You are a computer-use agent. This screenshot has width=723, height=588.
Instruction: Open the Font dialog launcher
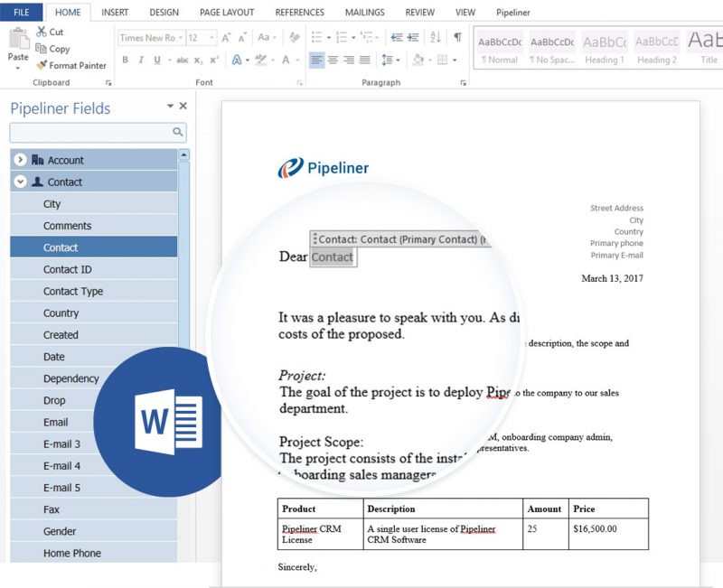300,83
